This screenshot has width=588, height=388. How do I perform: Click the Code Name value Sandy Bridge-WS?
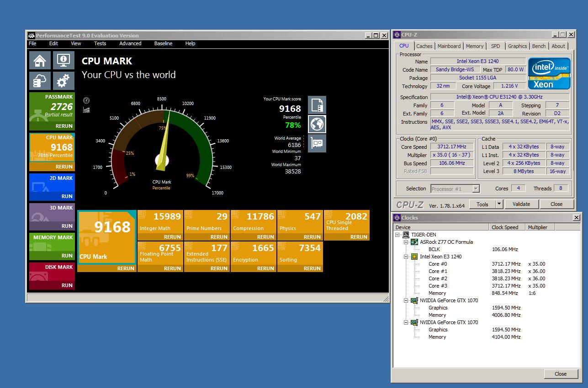455,69
